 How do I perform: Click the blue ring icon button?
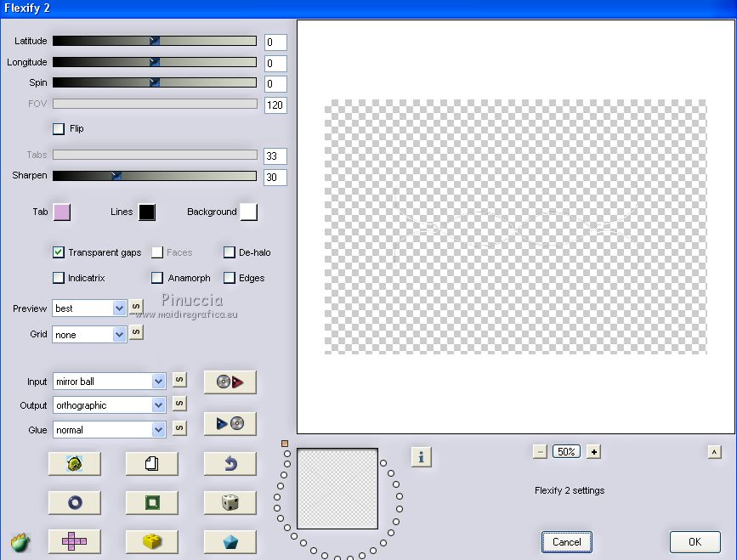74,503
